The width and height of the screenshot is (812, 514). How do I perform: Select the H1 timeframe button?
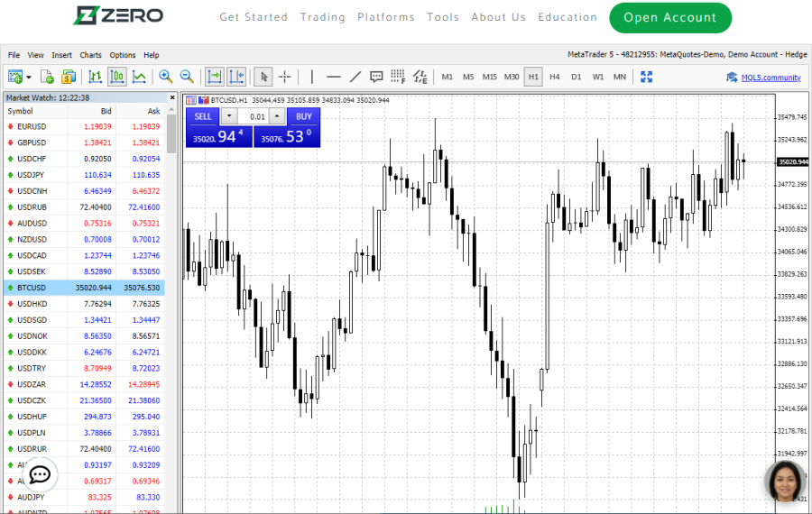tap(533, 78)
